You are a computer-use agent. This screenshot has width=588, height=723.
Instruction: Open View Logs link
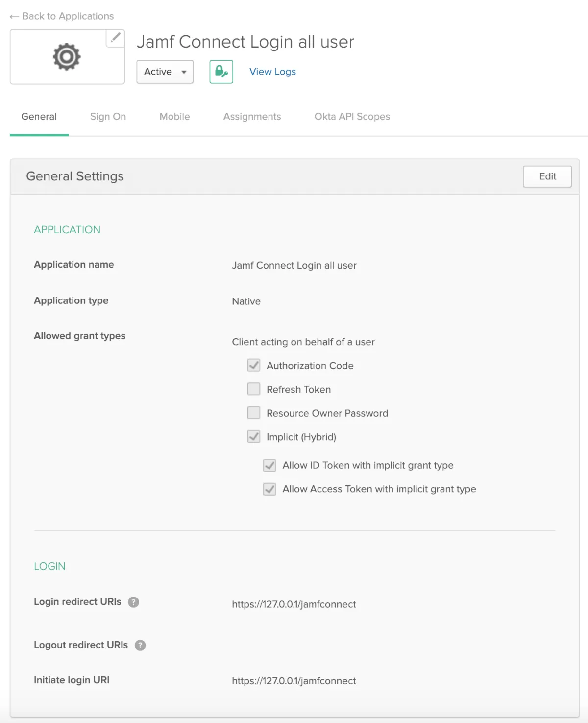pyautogui.click(x=272, y=72)
